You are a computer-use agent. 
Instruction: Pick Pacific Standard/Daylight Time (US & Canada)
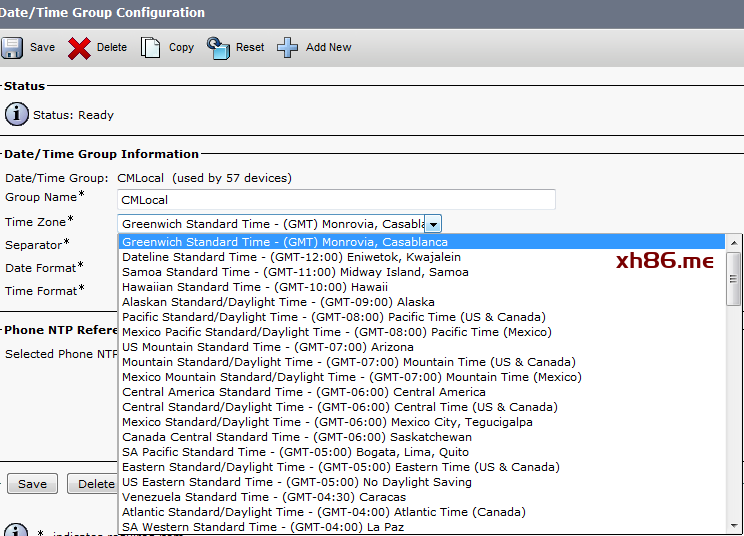point(334,317)
